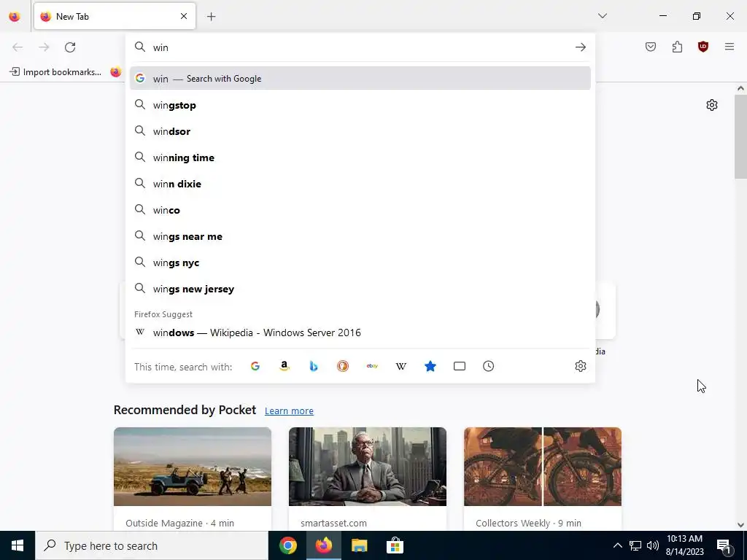Viewport: 747px width, 560px height.
Task: Open new tab personalize gear icon
Action: point(712,105)
